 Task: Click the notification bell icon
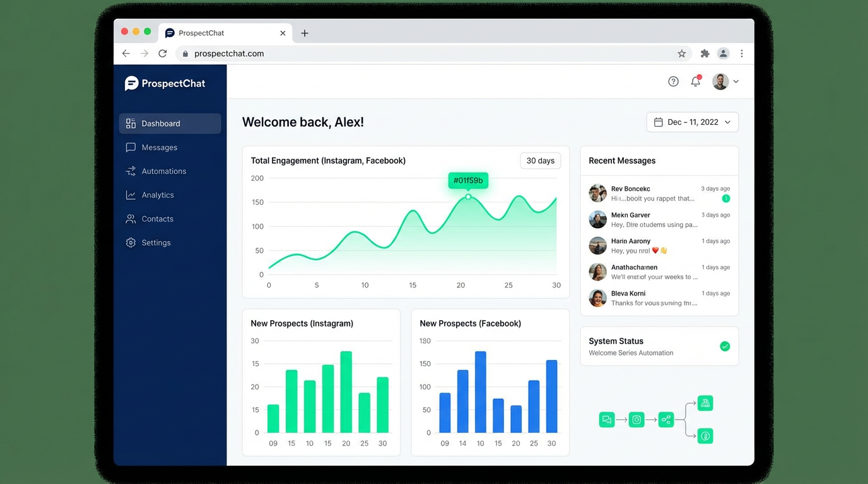pos(695,81)
